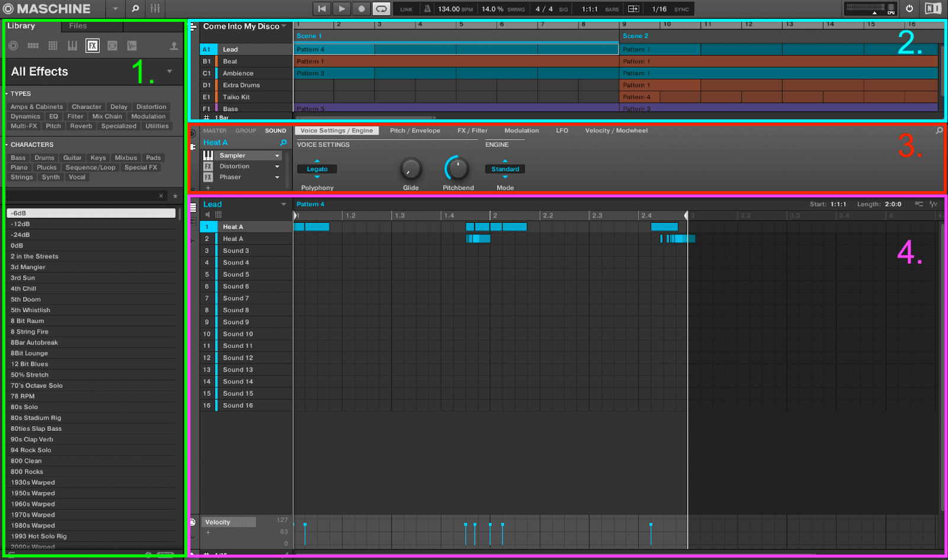Open the mixer view icon in header
The image size is (948, 560).
pyautogui.click(x=155, y=9)
